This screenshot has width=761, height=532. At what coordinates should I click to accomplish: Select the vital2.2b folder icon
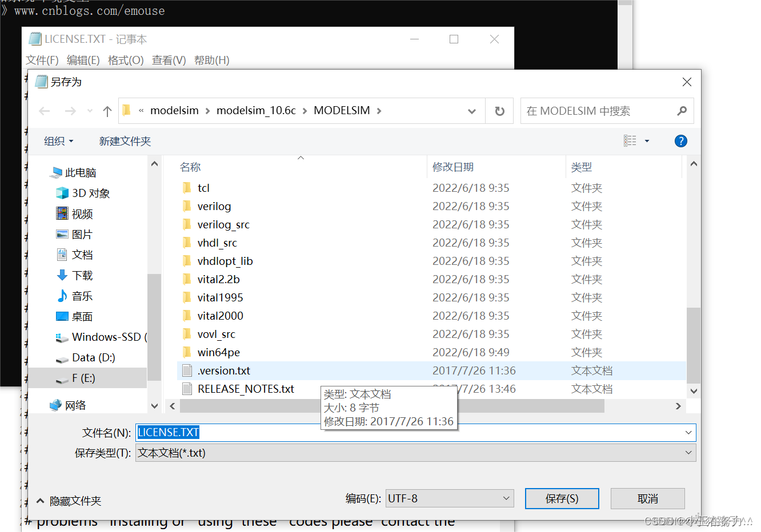(x=187, y=279)
